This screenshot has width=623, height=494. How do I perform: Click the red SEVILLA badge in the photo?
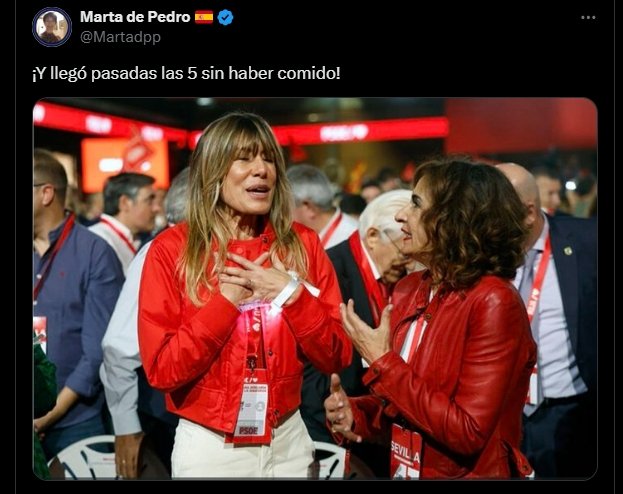click(406, 452)
